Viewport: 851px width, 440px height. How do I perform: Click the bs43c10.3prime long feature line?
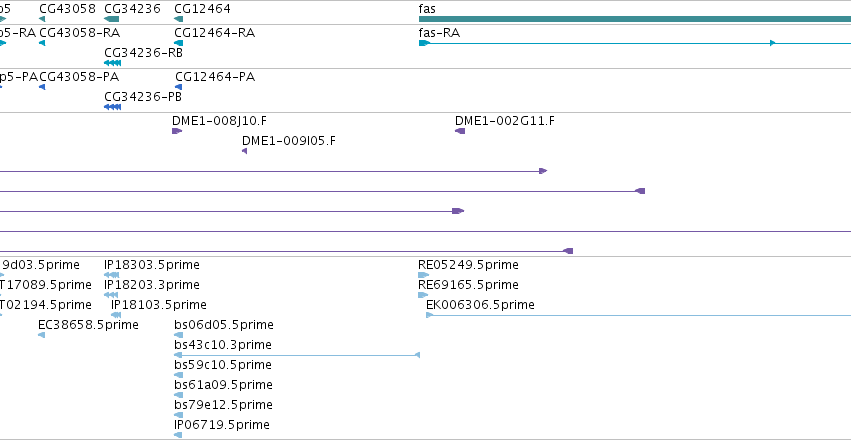[297, 355]
